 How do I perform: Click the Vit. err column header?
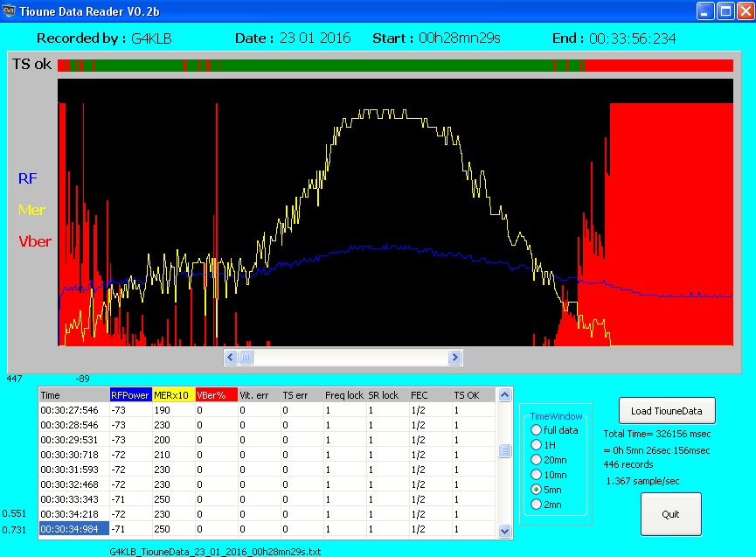[260, 395]
